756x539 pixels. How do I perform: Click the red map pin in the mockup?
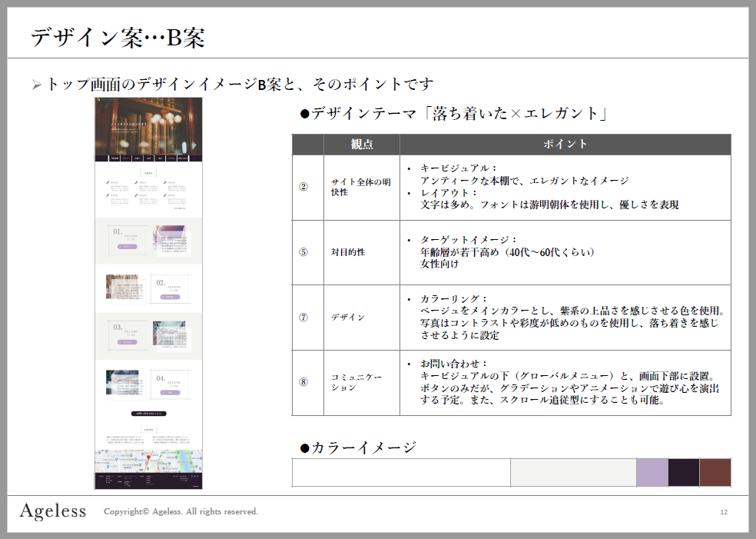(148, 459)
